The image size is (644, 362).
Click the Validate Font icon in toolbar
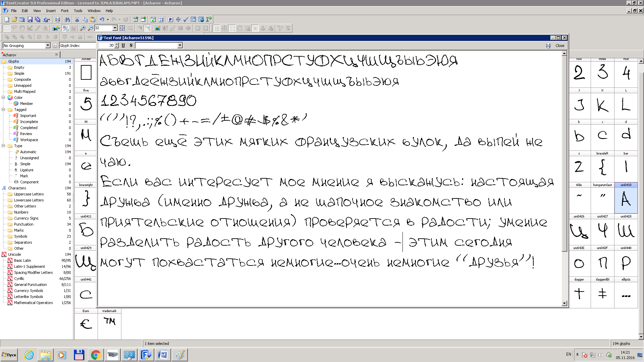point(186,19)
